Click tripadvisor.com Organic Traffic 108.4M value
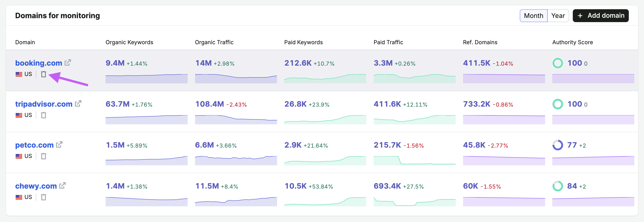Screen dimensions: 644x222 tap(210, 104)
